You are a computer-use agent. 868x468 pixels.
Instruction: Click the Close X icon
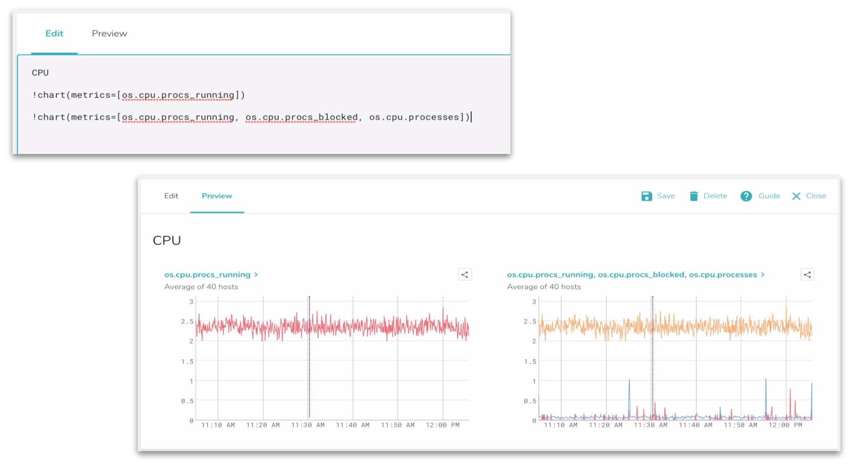pyautogui.click(x=796, y=196)
